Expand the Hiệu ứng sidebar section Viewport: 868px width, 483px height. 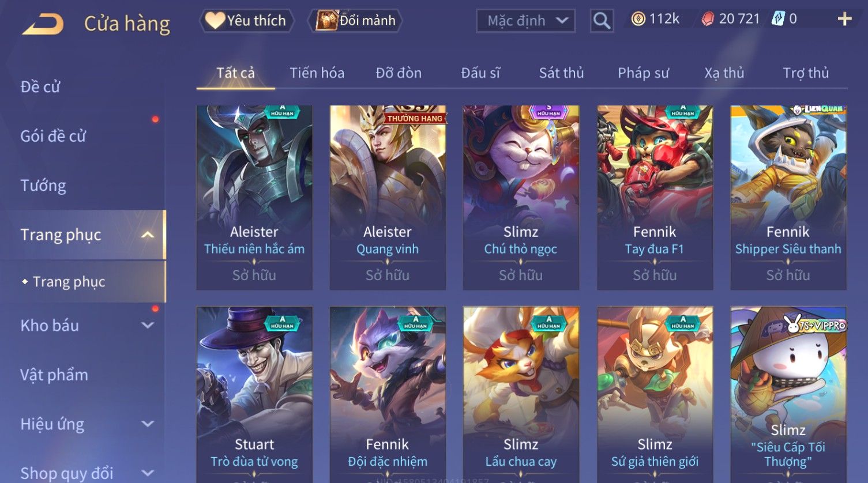click(x=148, y=424)
